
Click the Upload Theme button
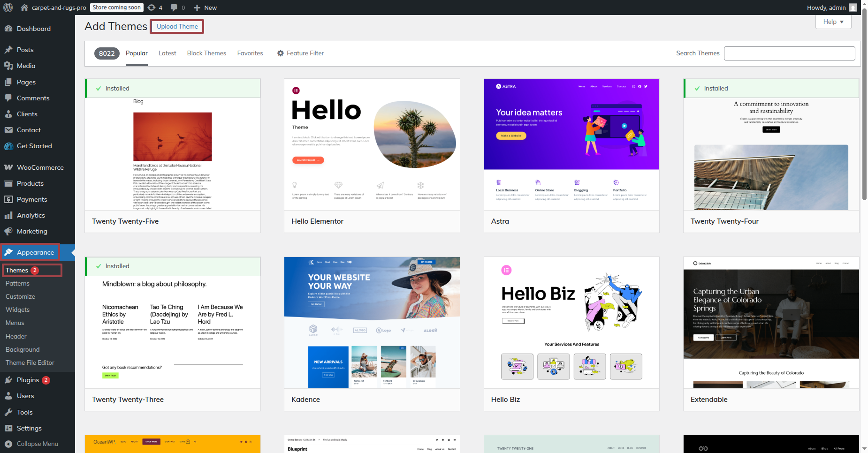point(177,26)
